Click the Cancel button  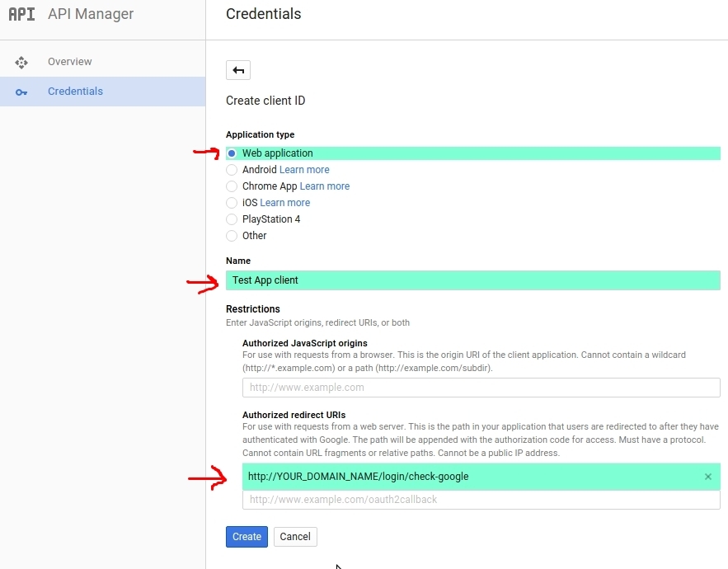[x=295, y=537]
